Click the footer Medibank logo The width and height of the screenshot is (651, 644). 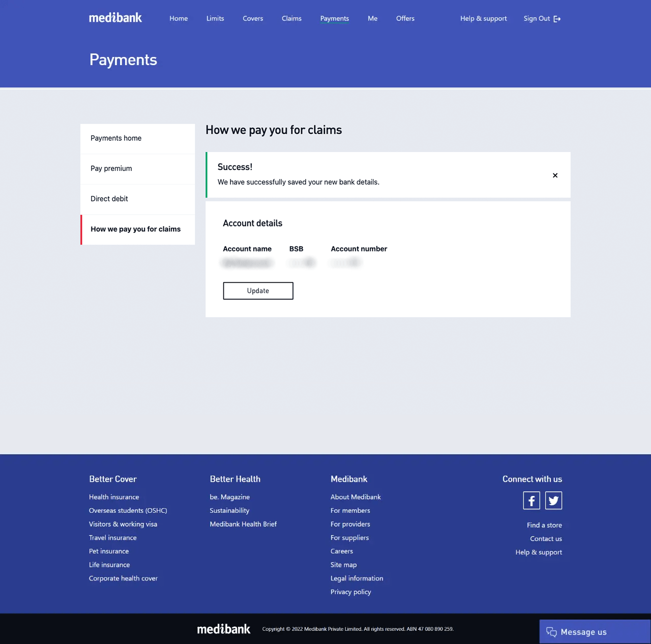click(224, 629)
